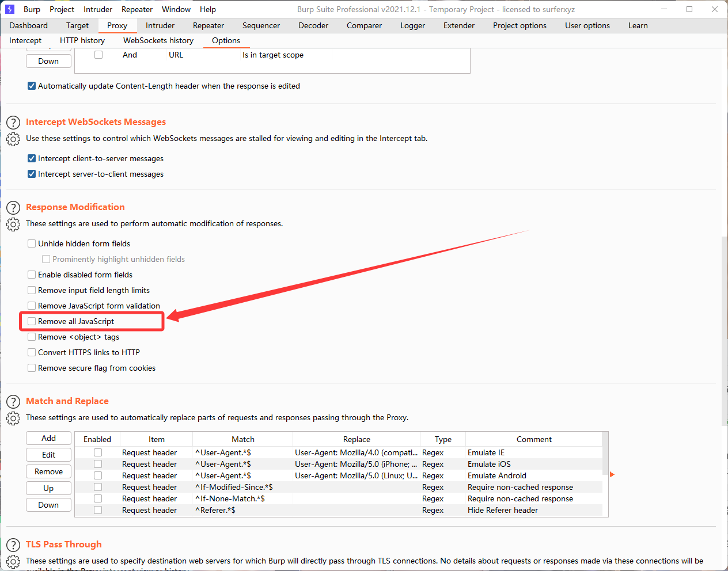
Task: Open help for TLS Pass Through
Action: 13,545
